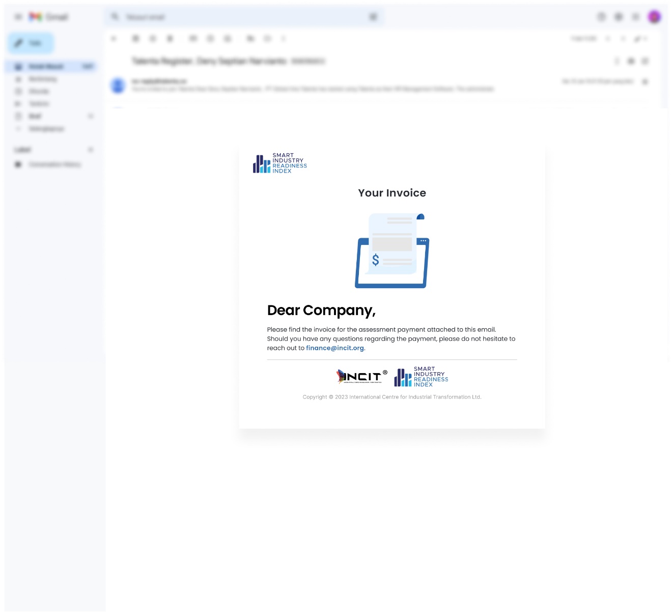Go back to inbox arrow
The width and height of the screenshot is (672, 616).
coord(114,39)
